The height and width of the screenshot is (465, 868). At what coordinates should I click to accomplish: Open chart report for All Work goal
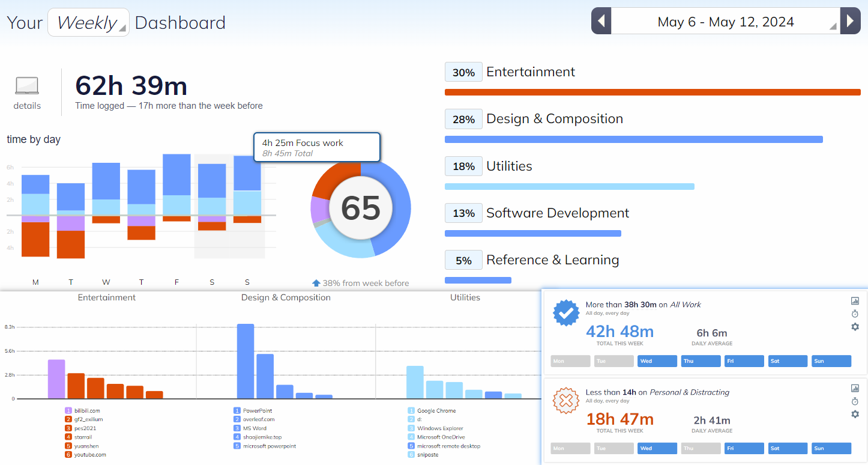click(855, 301)
